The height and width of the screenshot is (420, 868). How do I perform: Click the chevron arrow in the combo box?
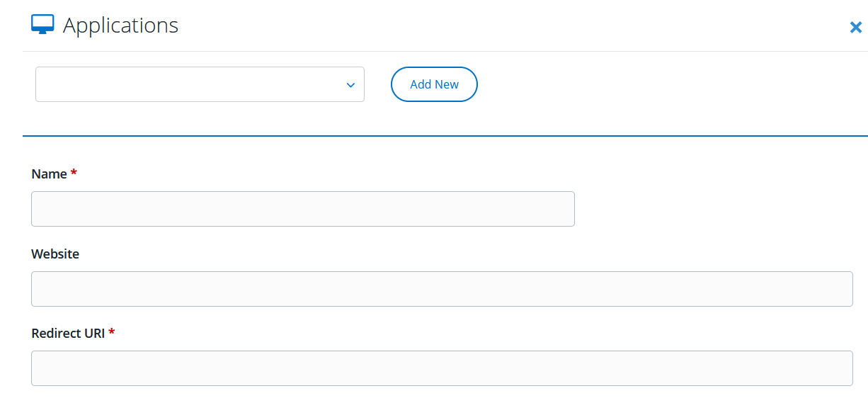pos(350,84)
